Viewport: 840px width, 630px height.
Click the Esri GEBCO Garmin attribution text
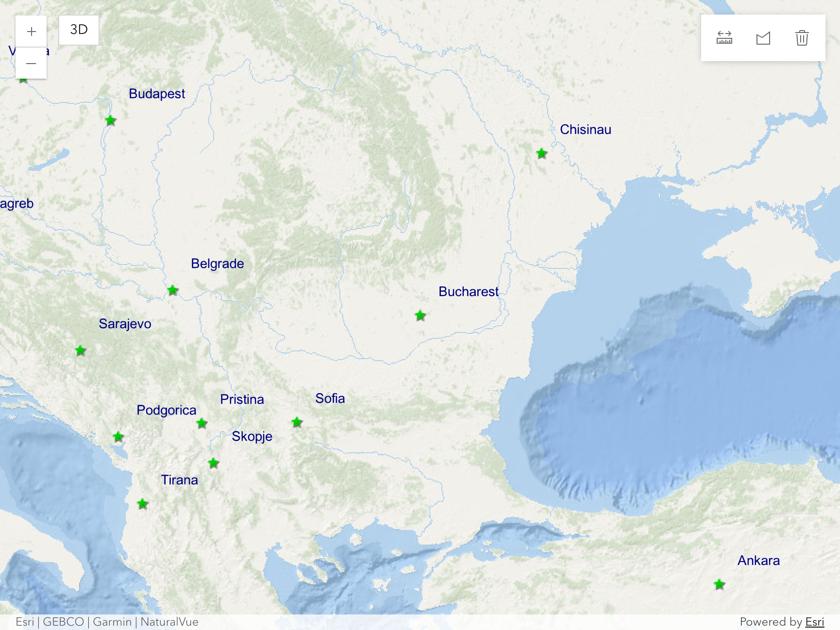(x=107, y=622)
